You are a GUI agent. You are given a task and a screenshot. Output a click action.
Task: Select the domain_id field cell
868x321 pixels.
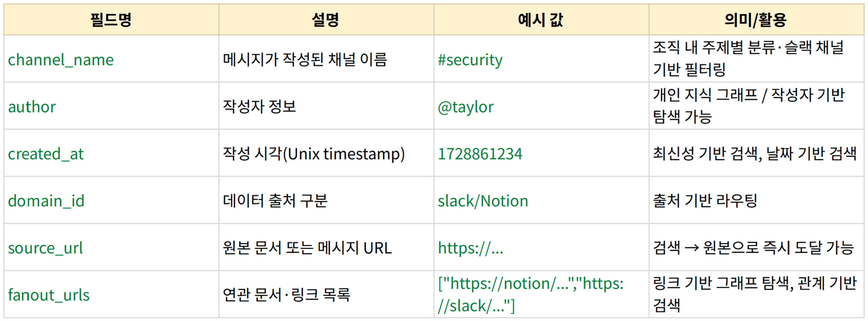click(x=46, y=201)
